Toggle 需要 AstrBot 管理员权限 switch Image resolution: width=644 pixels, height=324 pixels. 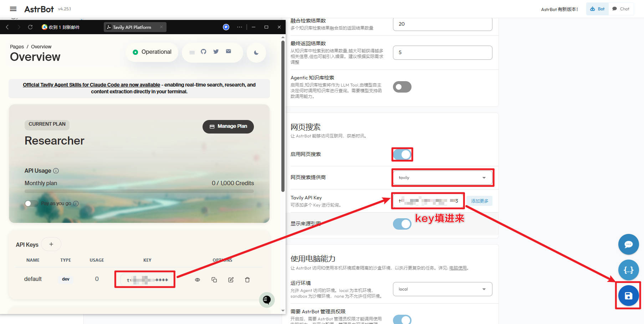click(x=402, y=319)
